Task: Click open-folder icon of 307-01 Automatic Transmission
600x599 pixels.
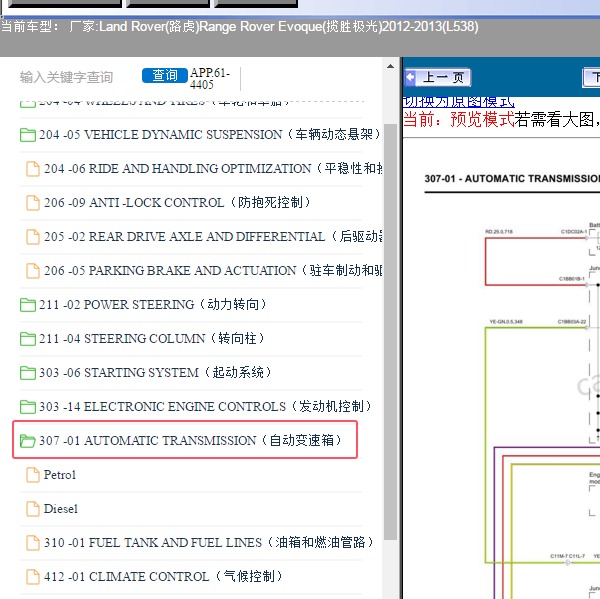Action: coord(28,441)
